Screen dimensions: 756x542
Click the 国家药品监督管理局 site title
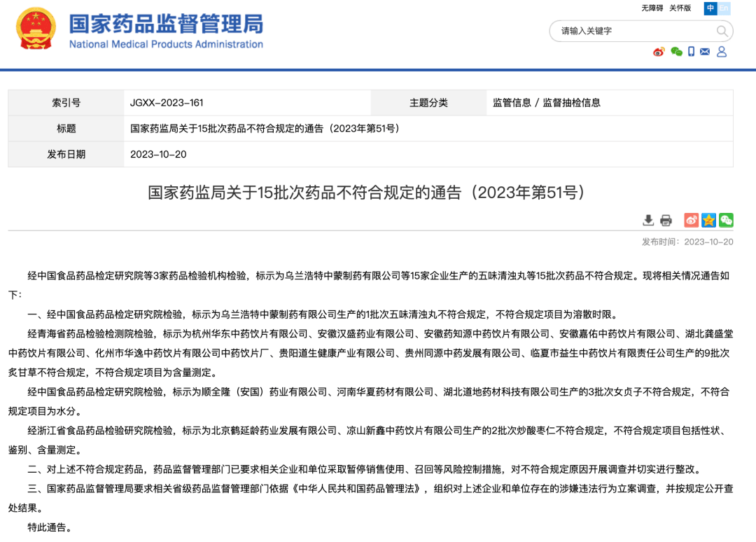(167, 24)
